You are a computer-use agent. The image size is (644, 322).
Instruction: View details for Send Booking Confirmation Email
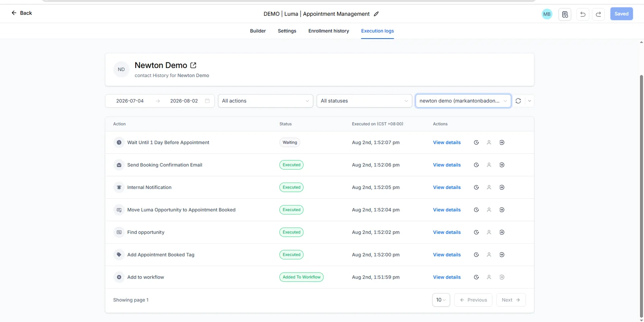pos(447,165)
